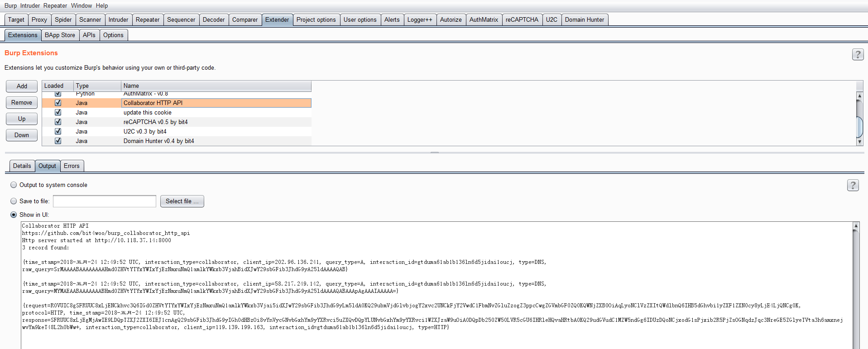
Task: Click the extensions table scrollbar thumb
Action: [859, 127]
